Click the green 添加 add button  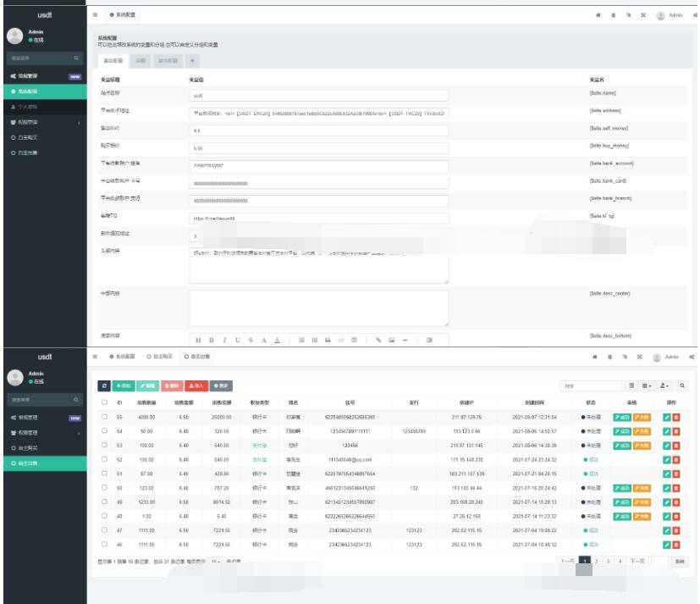(x=124, y=385)
